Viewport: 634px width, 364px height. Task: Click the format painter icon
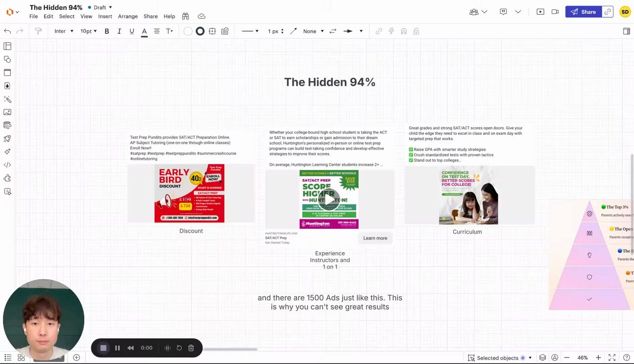click(38, 31)
